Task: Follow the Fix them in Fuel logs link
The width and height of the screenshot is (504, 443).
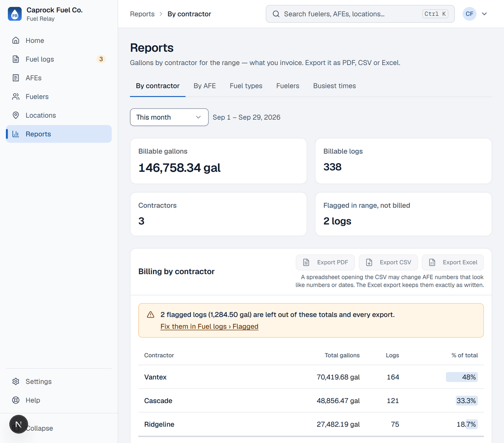Action: point(209,326)
